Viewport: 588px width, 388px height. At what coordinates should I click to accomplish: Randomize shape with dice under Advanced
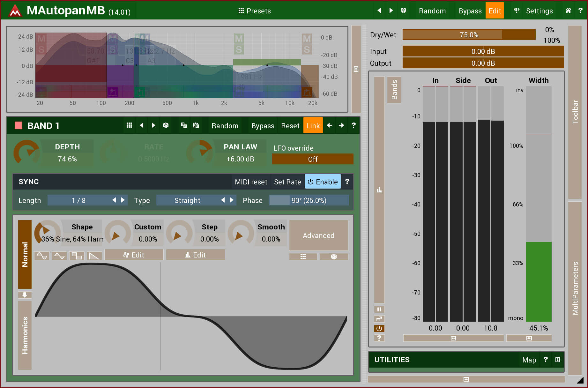tap(334, 257)
